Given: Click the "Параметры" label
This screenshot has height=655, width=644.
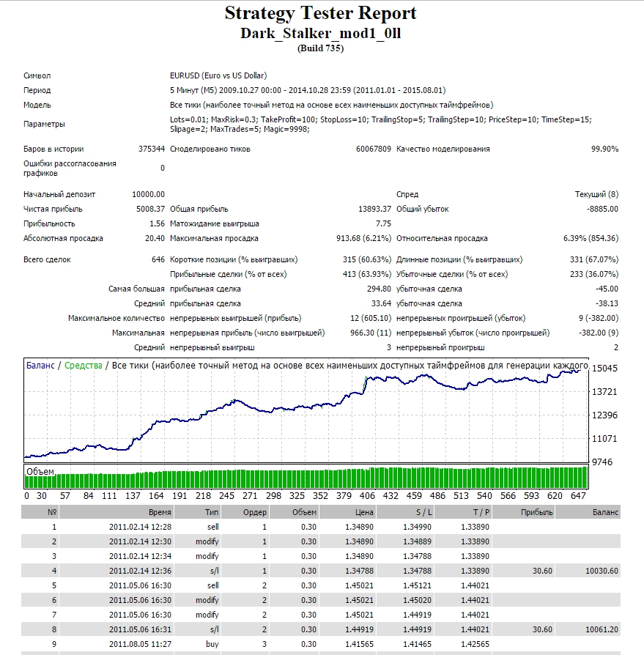Looking at the screenshot, I should tap(44, 124).
